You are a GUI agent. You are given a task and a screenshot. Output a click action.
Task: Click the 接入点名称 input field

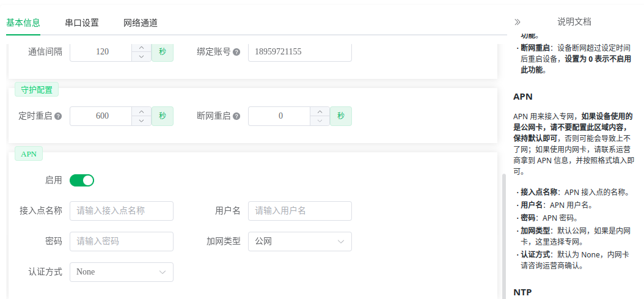121,211
